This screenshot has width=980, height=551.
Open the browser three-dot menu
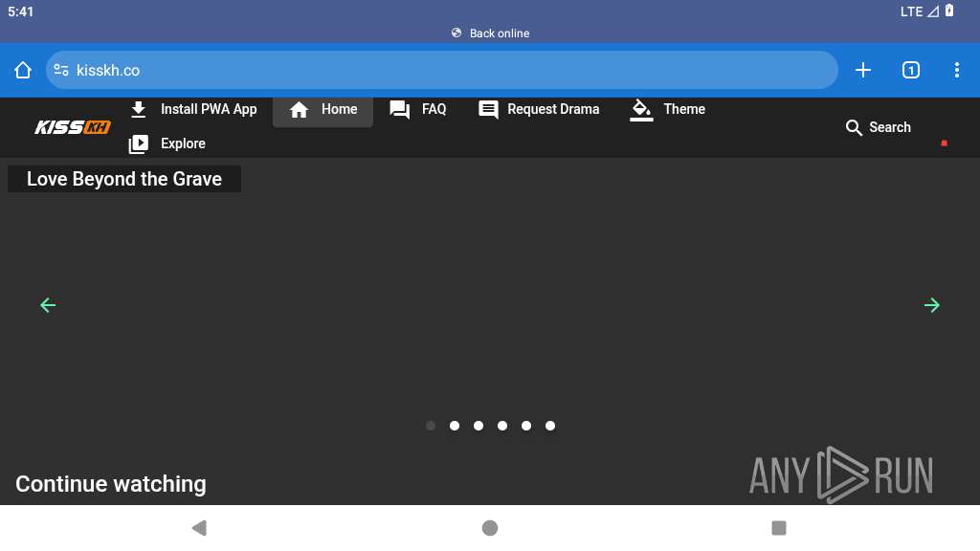pyautogui.click(x=957, y=70)
